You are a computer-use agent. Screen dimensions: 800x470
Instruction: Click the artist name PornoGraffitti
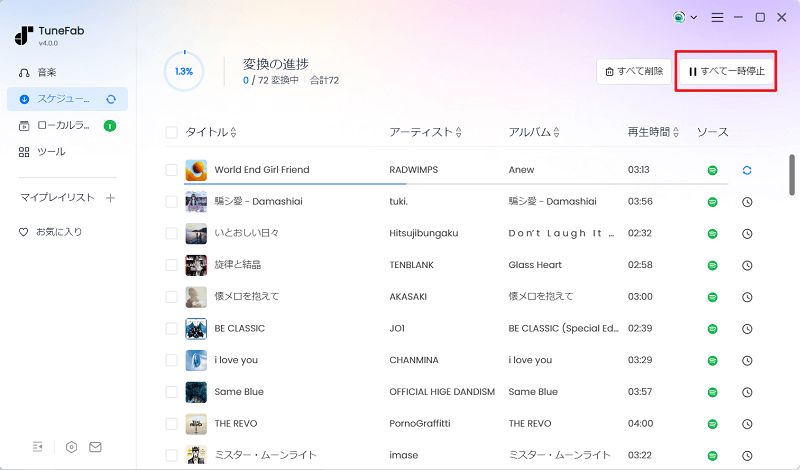point(419,424)
